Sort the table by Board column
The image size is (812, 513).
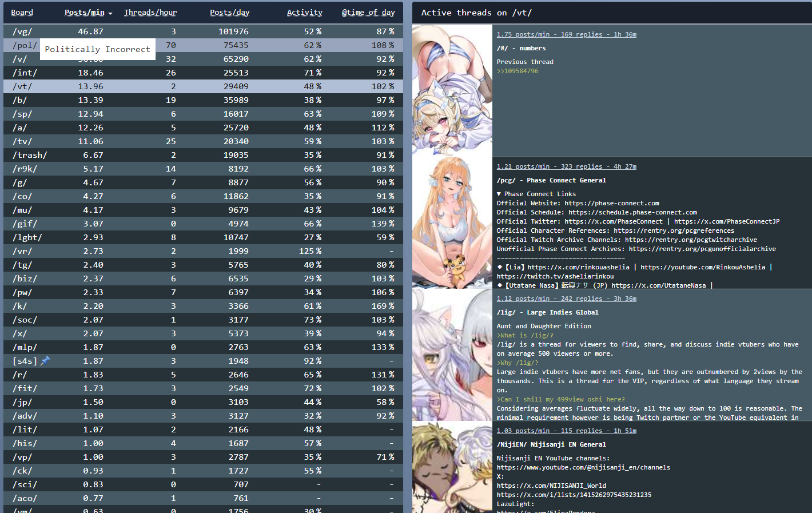tap(22, 13)
